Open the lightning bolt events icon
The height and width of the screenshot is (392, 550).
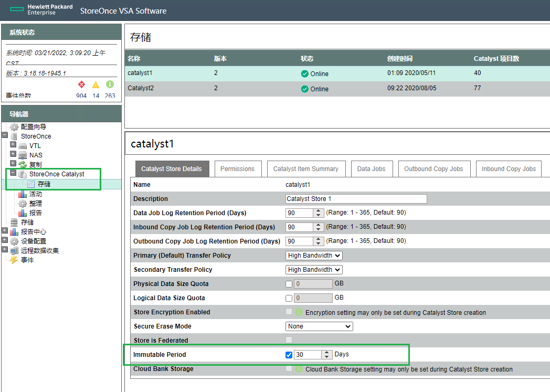pyautogui.click(x=14, y=260)
